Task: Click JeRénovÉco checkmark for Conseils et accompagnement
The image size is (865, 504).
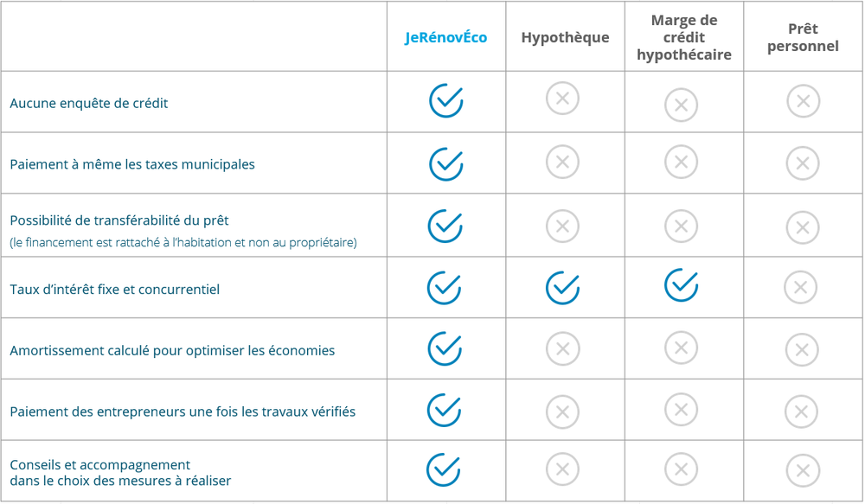Action: coord(443,470)
